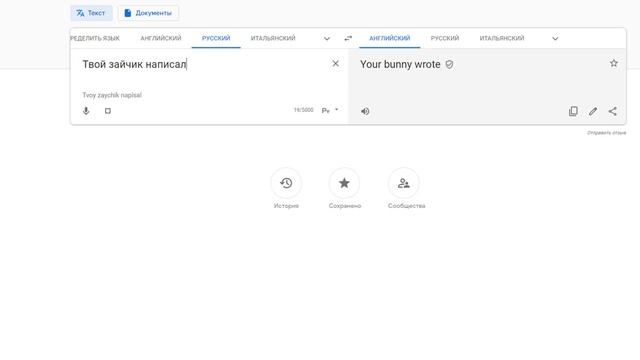
Task: Swap source and target languages
Action: (348, 38)
